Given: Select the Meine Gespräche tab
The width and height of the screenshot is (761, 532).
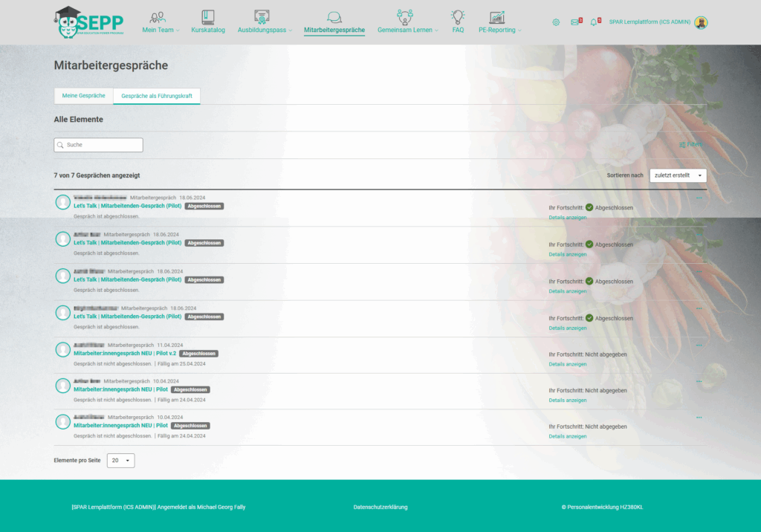Looking at the screenshot, I should click(x=83, y=95).
